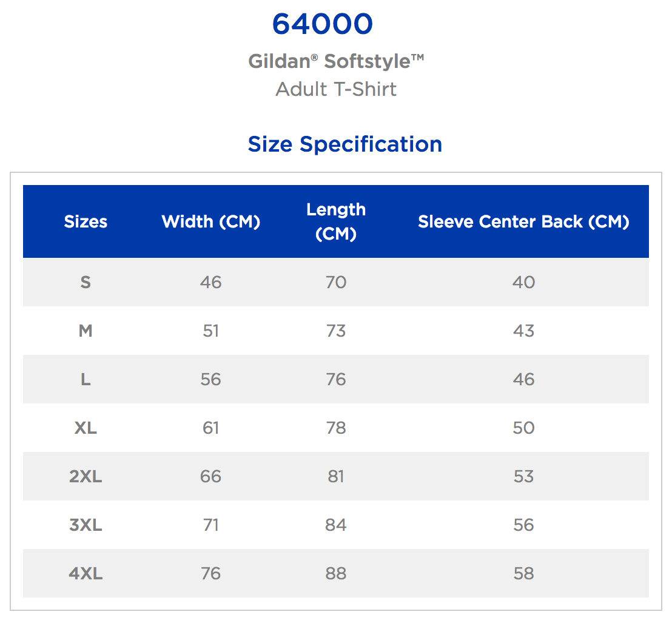The image size is (672, 620).
Task: Select the M size row label
Action: (86, 331)
